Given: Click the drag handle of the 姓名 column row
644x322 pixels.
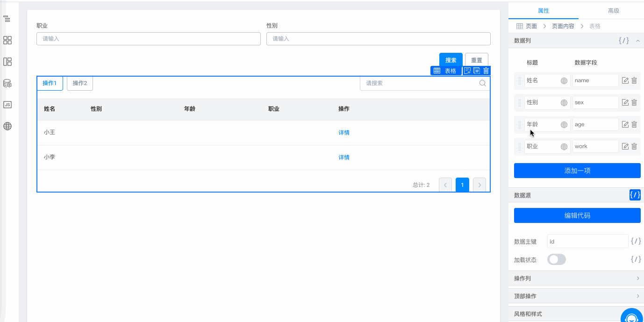Looking at the screenshot, I should coord(519,80).
